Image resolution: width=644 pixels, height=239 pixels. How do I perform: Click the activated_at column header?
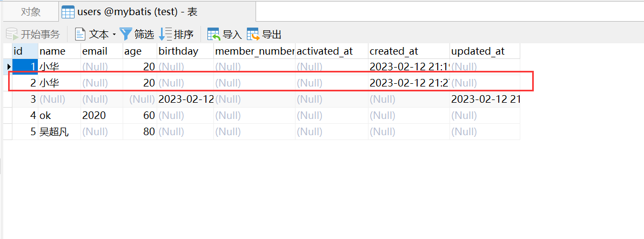pos(331,51)
